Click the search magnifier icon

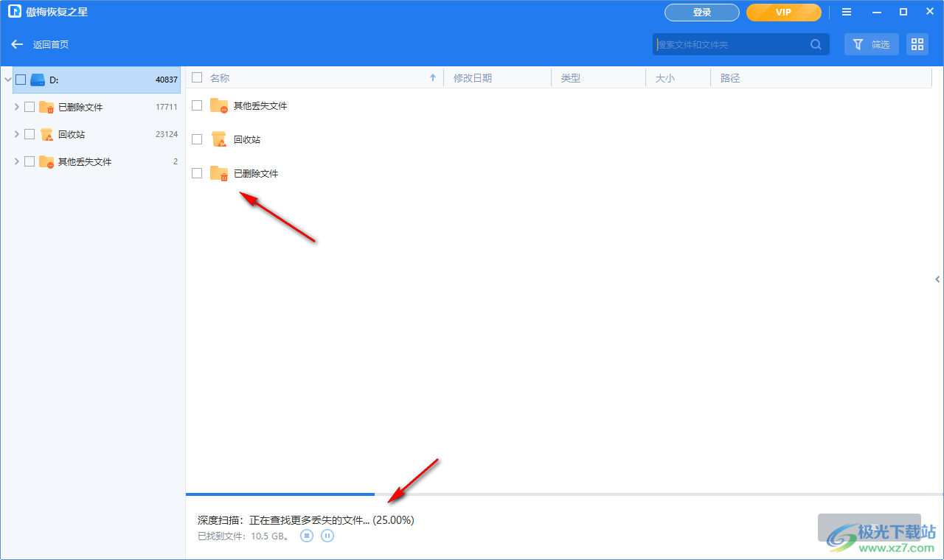(816, 44)
